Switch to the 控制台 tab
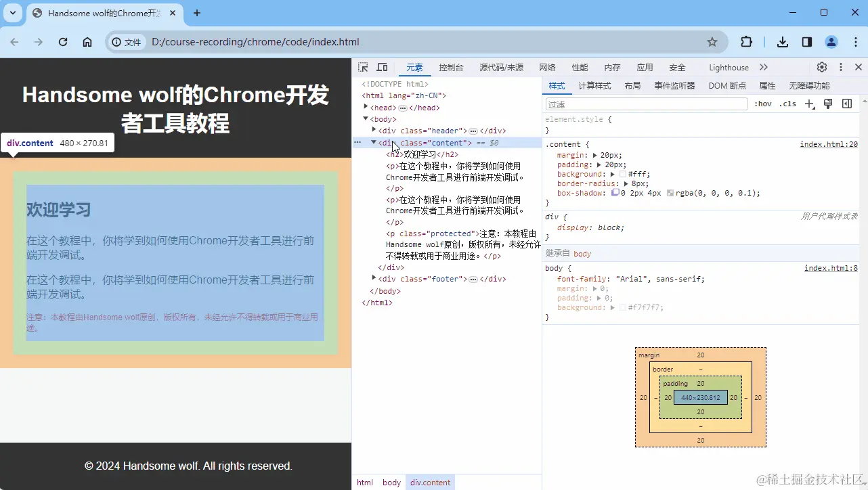 pos(451,67)
